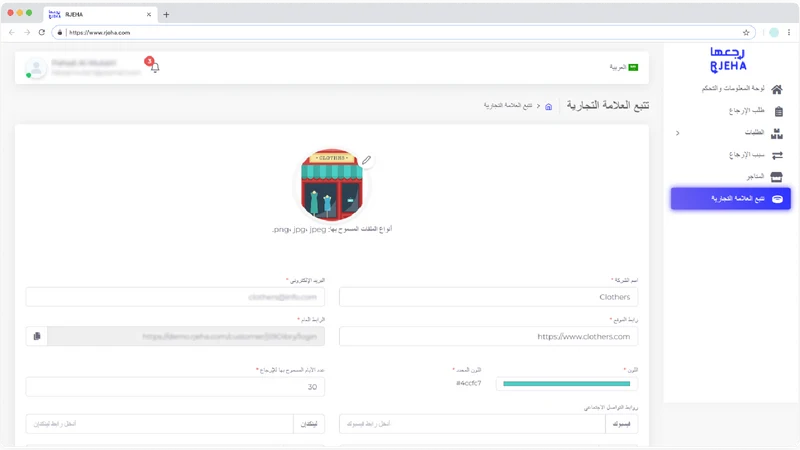This screenshot has height=450, width=800.
Task: Reload the page with the refresh icon
Action: click(42, 32)
